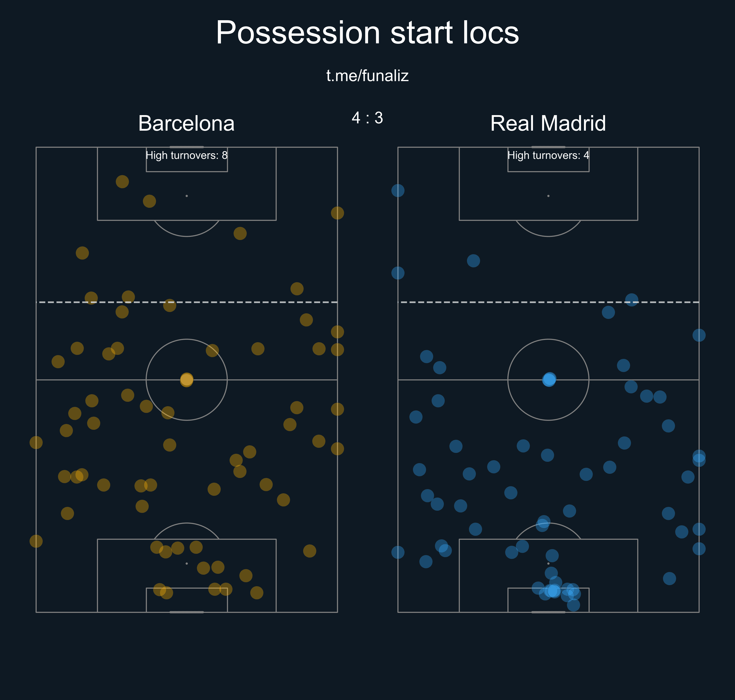This screenshot has height=700, width=735.
Task: Open the t.me/funaliz link
Action: coord(367,76)
